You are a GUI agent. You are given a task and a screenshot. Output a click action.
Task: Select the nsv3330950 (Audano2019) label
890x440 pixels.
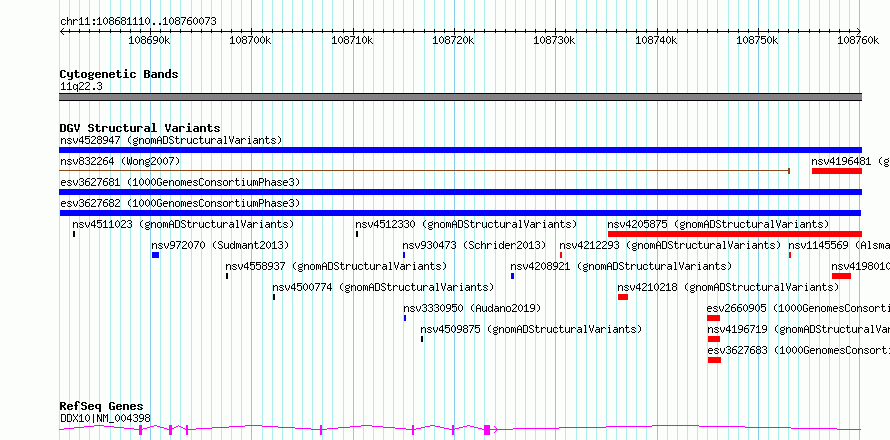[472, 308]
